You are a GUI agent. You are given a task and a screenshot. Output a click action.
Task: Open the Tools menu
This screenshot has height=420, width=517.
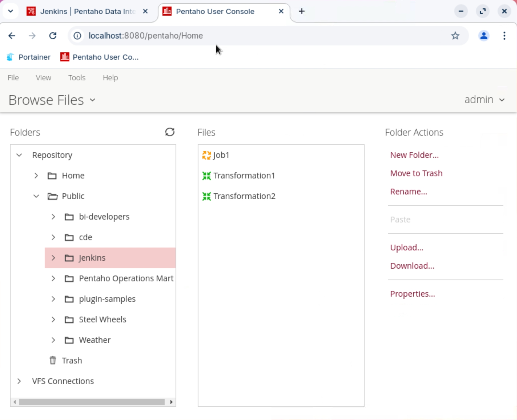coord(77,78)
